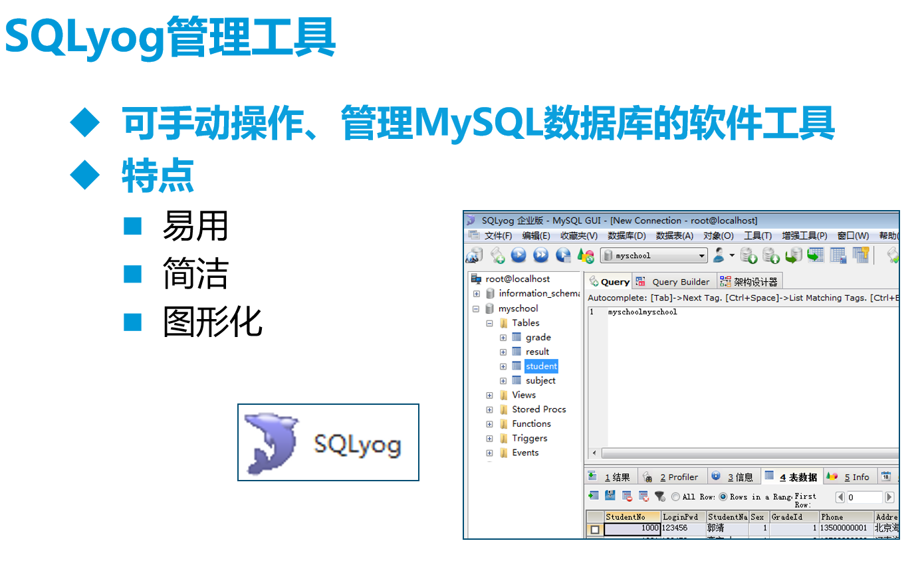The height and width of the screenshot is (571, 924).
Task: Switch to the 1 结果 tab
Action: (x=611, y=477)
